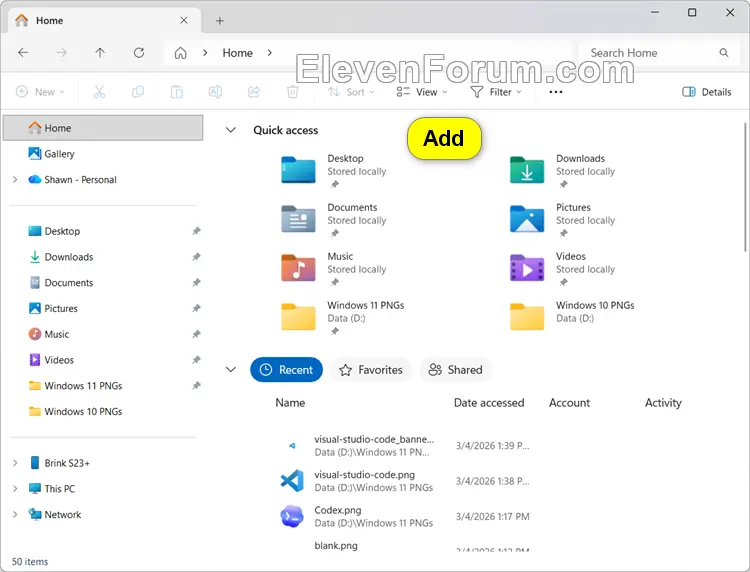Click the Copy icon in toolbar
This screenshot has height=572, width=750.
point(138,92)
